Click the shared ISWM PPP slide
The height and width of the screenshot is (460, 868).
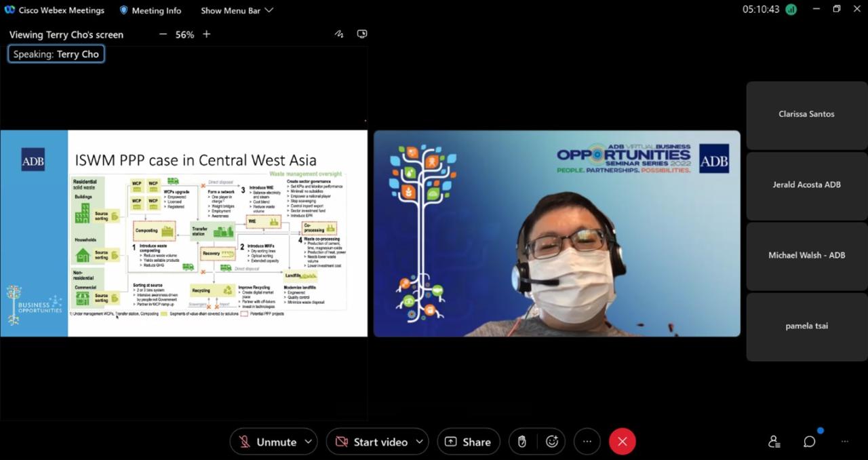[184, 233]
